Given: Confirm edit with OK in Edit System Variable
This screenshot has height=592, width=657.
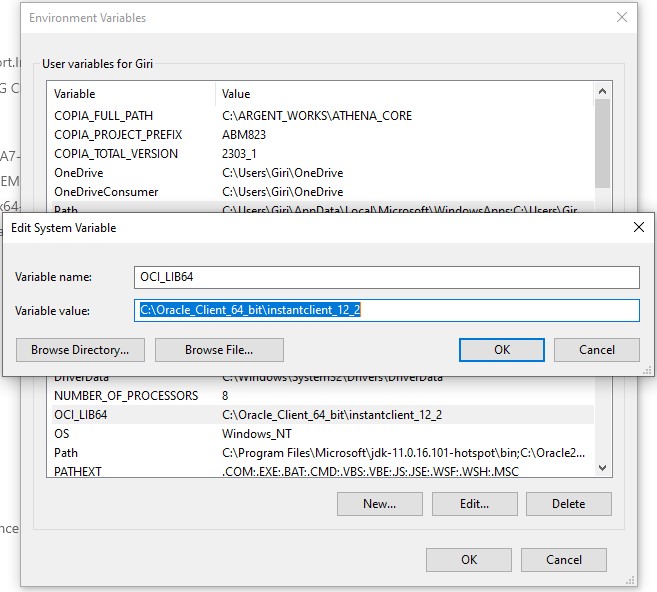Looking at the screenshot, I should click(x=501, y=350).
